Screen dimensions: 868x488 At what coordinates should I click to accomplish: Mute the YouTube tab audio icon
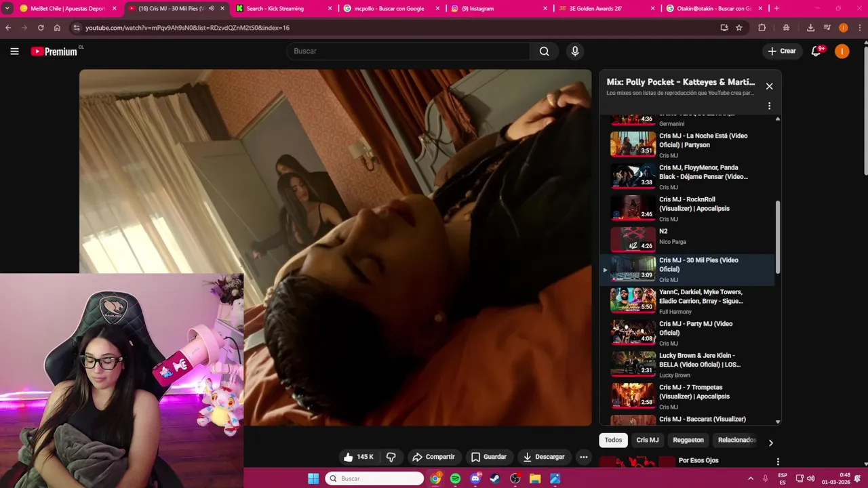tap(211, 8)
